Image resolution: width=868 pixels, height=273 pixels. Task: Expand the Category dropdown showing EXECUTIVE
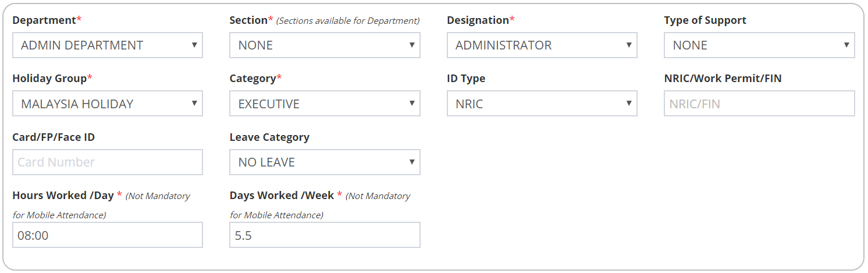325,104
